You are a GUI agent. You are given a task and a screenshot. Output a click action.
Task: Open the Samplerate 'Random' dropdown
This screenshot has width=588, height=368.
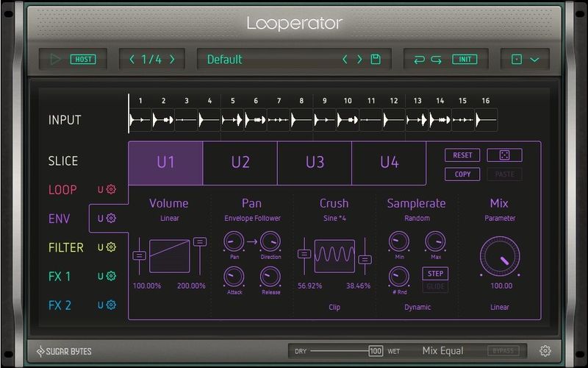tap(417, 218)
